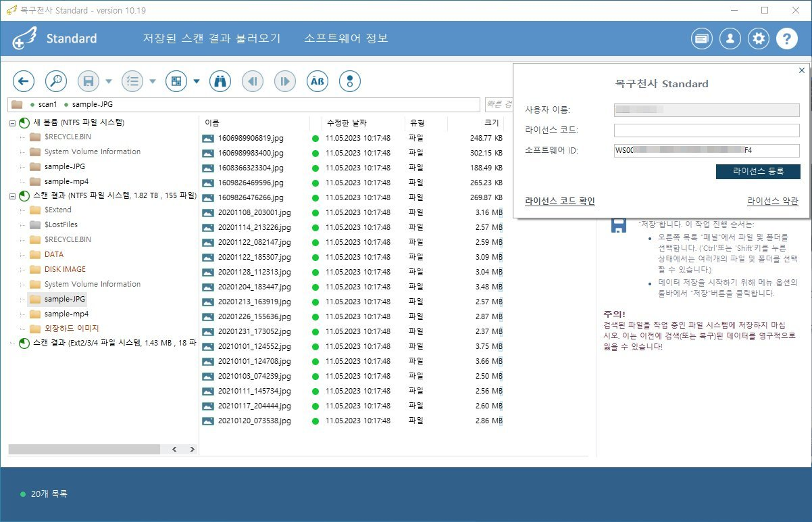The width and height of the screenshot is (812, 522).
Task: Collapse the 새 볼륨 tree node
Action: click(x=13, y=123)
